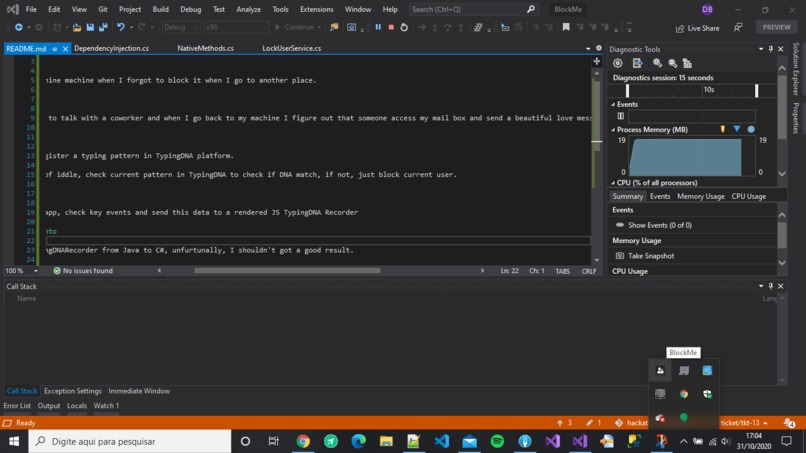
Task: Click Windows Security shield in tray overflow
Action: (x=707, y=394)
